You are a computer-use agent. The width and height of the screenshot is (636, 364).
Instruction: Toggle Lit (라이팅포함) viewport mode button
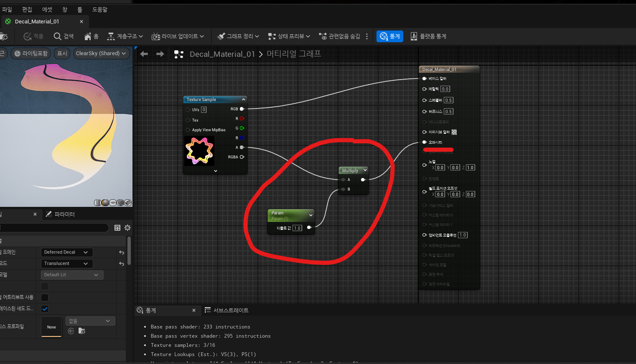[31, 53]
